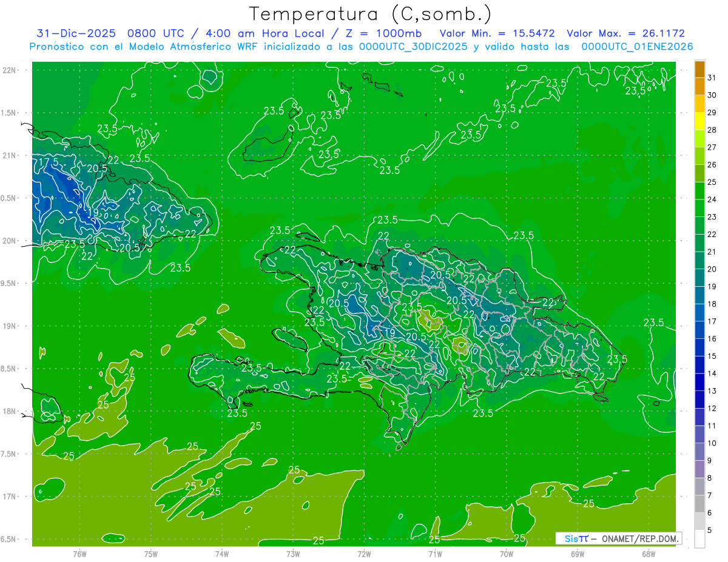Click the legend swatch between 19 and 20
The image size is (728, 562).
699,278
